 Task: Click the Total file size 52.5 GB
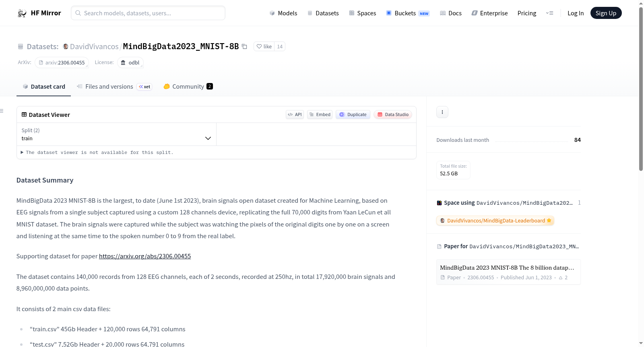453,170
